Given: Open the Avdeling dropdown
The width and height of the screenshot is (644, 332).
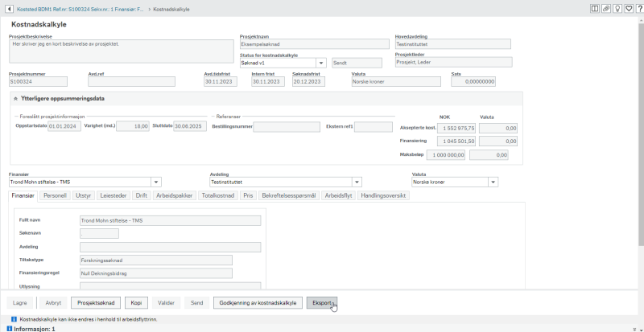Looking at the screenshot, I should click(x=357, y=182).
